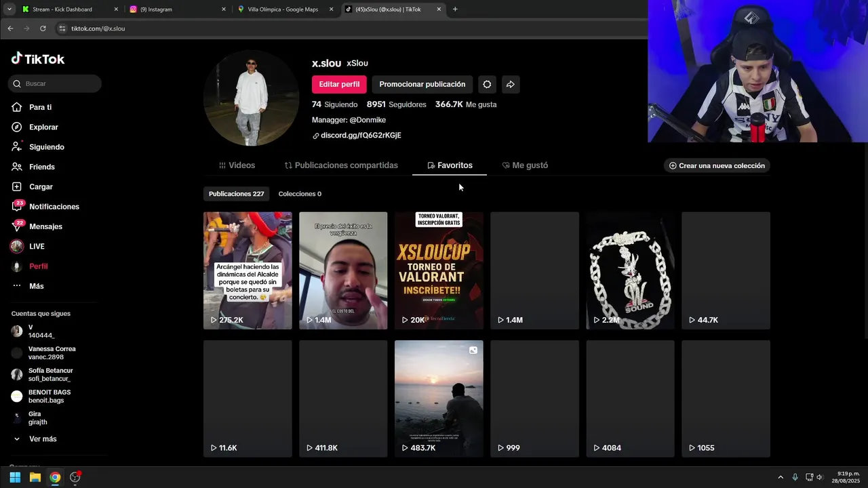Open the video with 999 views
868x488 pixels.
534,399
